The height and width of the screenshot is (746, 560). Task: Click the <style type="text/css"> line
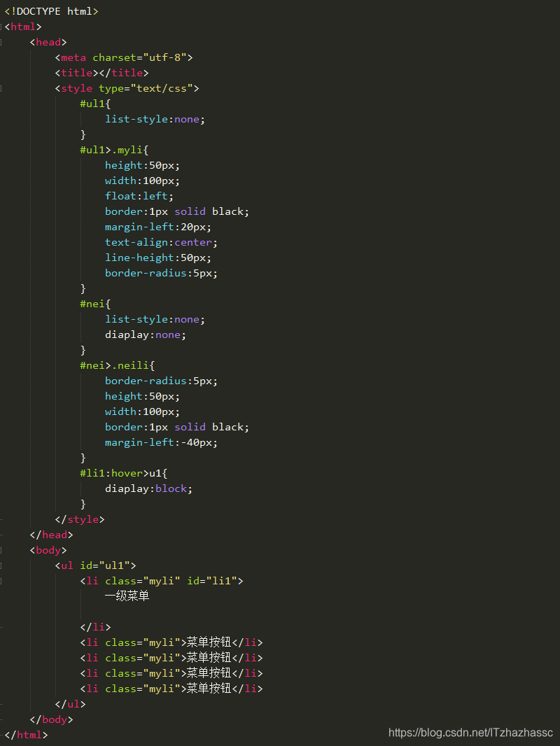click(x=127, y=88)
